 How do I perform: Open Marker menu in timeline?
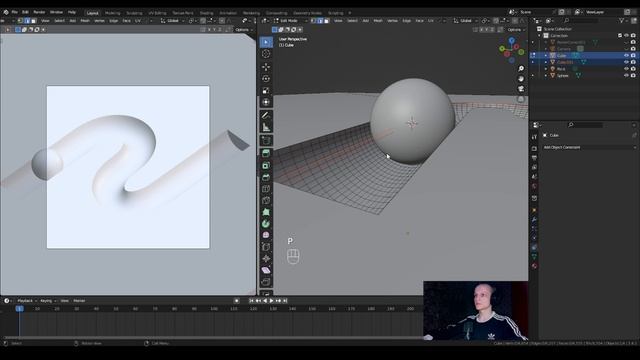pos(79,301)
